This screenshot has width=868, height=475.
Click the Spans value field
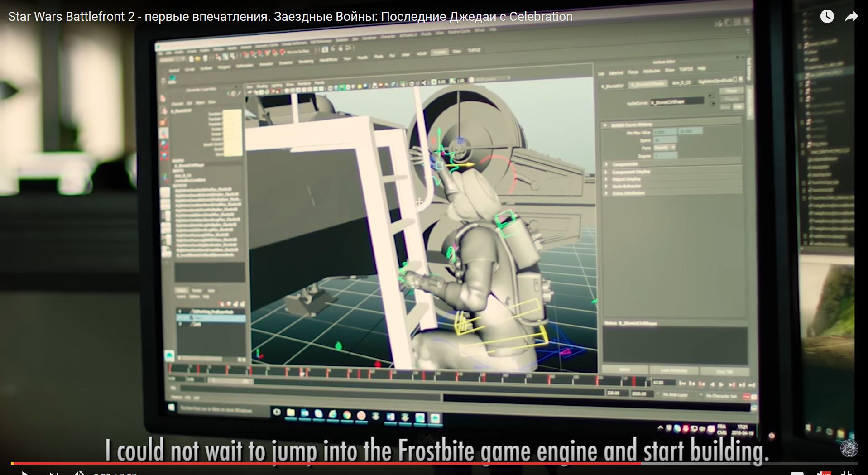pyautogui.click(x=665, y=140)
